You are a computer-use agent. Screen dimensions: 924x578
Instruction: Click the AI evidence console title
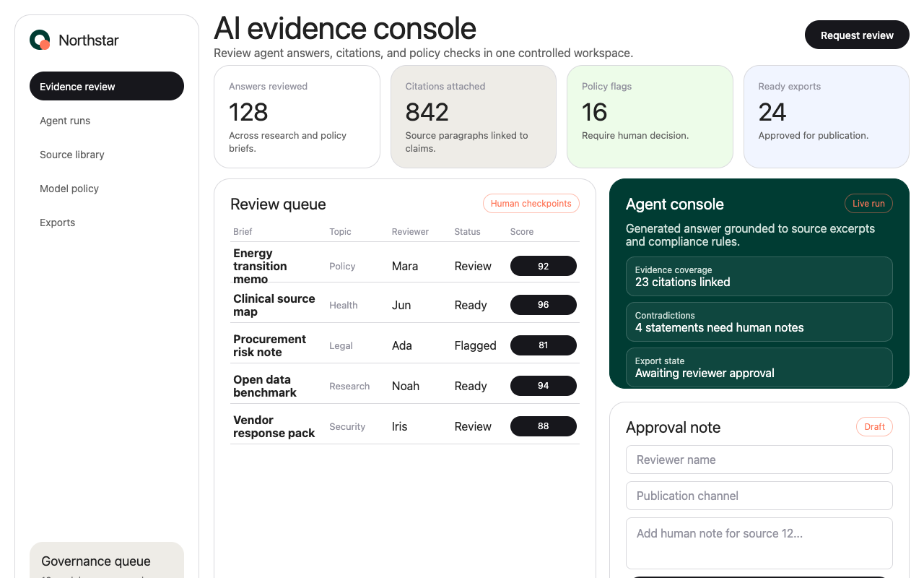pyautogui.click(x=345, y=29)
